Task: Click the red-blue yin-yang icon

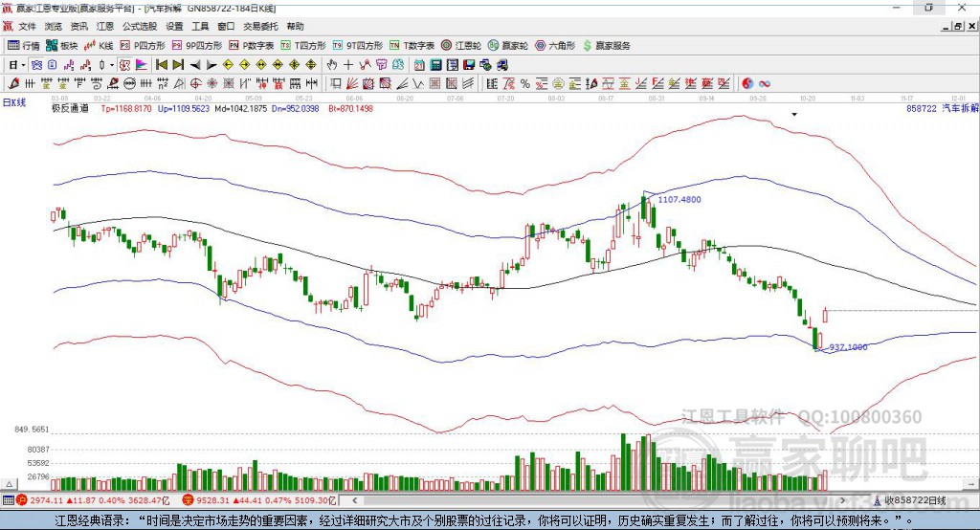Action: click(x=747, y=83)
